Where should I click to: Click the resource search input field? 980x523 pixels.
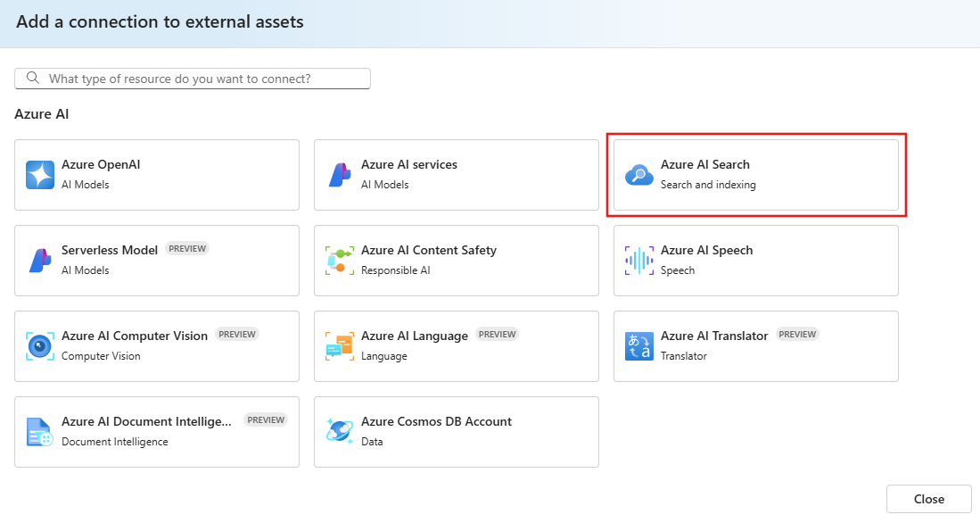(205, 78)
